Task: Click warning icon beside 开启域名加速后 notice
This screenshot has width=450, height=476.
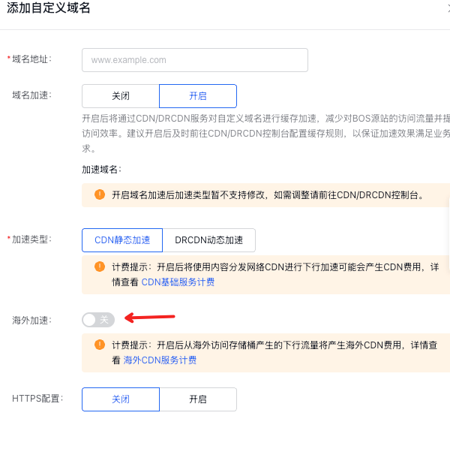Action: (x=100, y=194)
